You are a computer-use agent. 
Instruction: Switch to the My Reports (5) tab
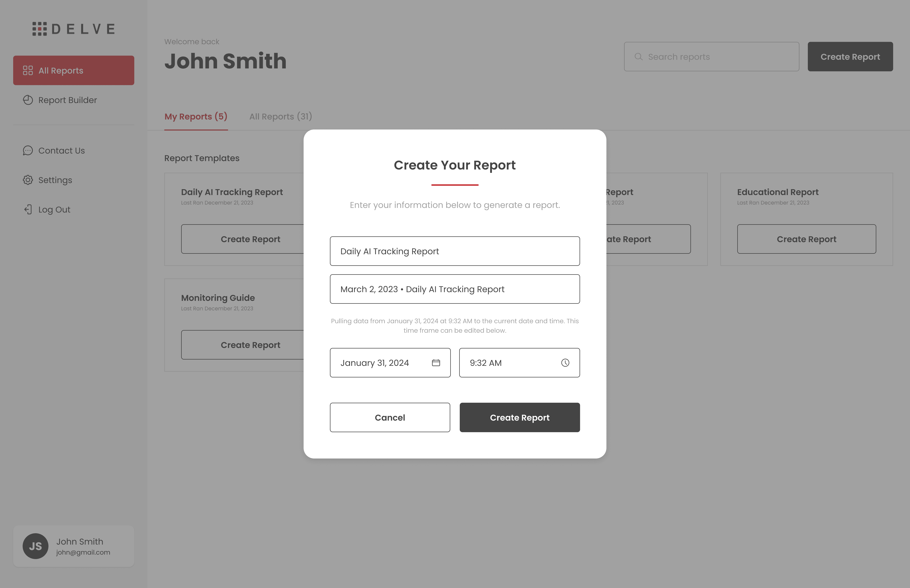tap(196, 117)
